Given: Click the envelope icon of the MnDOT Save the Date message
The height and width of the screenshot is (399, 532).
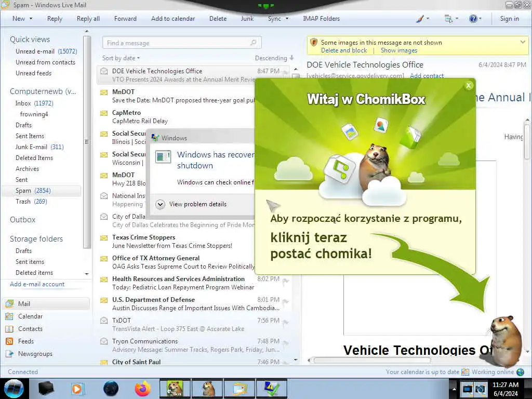Looking at the screenshot, I should point(104,92).
